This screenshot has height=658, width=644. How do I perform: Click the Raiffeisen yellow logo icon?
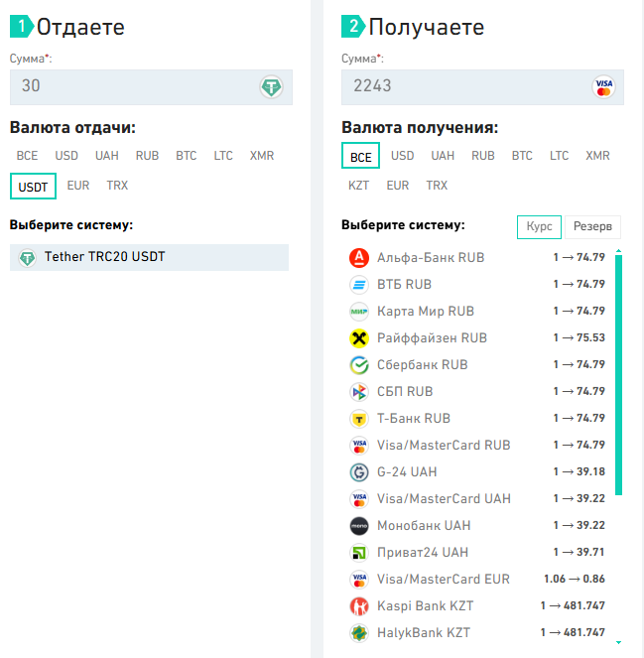[x=359, y=338]
